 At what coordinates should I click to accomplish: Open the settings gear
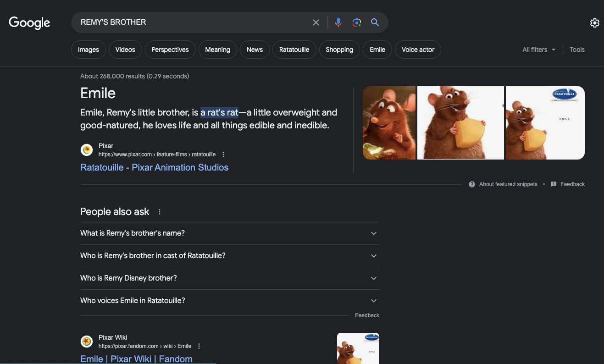[594, 23]
